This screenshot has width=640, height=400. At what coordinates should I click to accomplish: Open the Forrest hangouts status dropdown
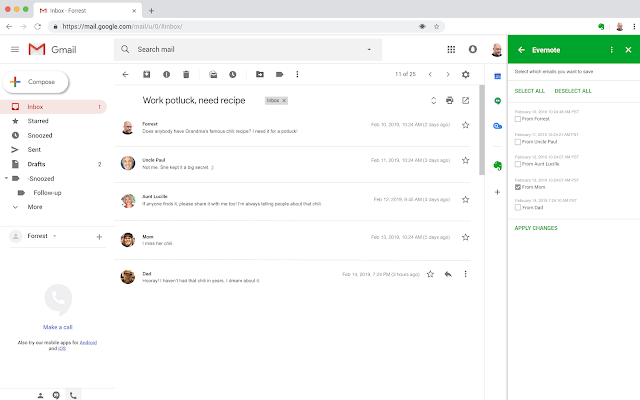click(x=55, y=236)
